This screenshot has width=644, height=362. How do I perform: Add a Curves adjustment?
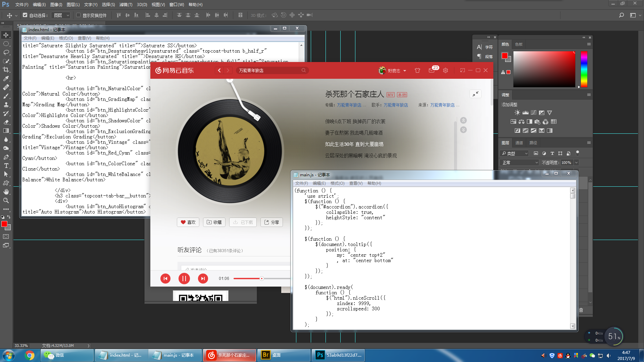click(534, 113)
